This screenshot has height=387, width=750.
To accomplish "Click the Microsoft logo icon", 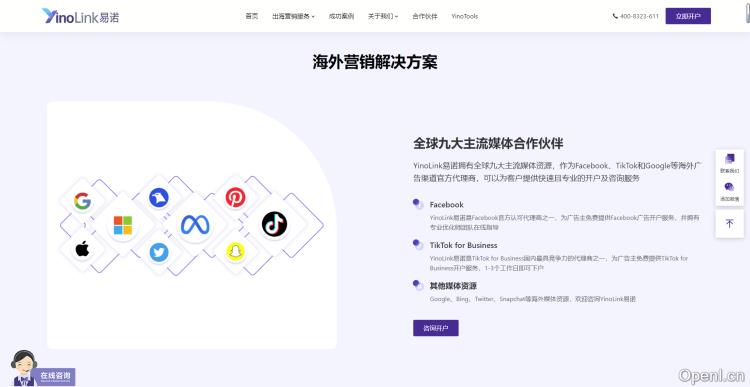I will 123,225.
